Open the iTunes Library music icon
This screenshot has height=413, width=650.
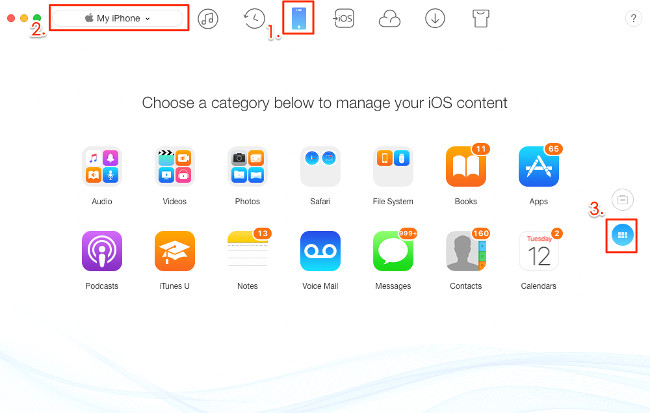coord(208,19)
